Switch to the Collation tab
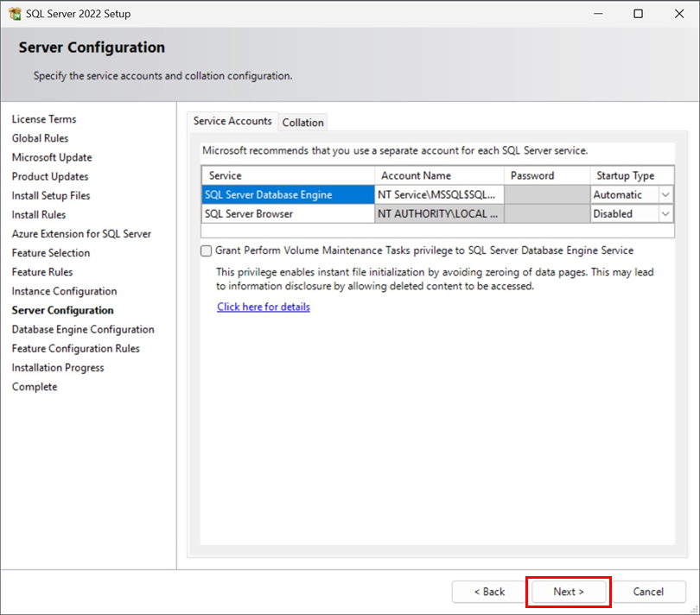This screenshot has width=700, height=615. (x=302, y=123)
